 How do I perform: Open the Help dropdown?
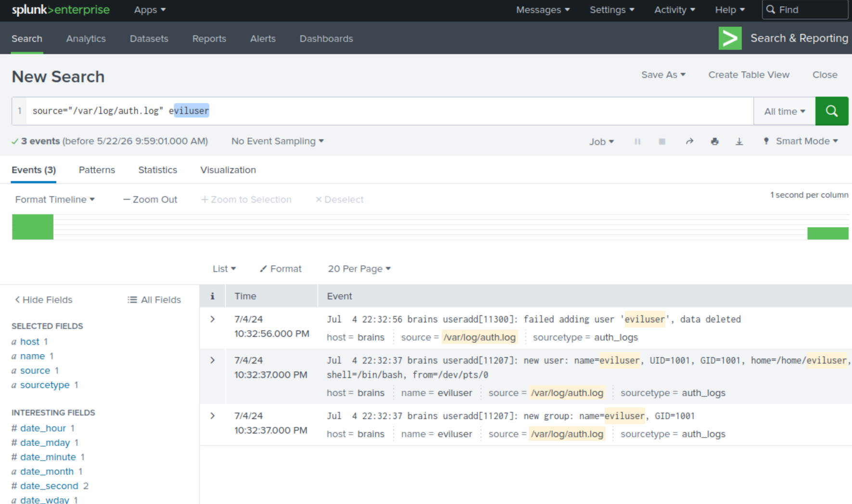click(x=730, y=10)
